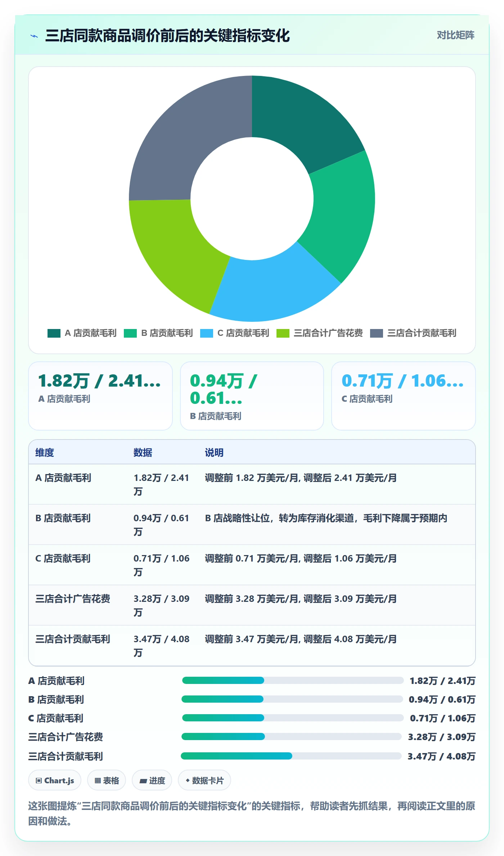Toggle the A 店贡献毛利 legend swatch

[54, 333]
